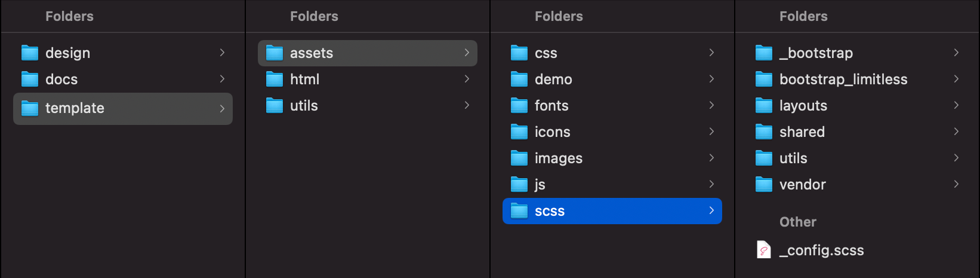980x278 pixels.
Task: Click the _bootstrap folder icon
Action: [764, 53]
